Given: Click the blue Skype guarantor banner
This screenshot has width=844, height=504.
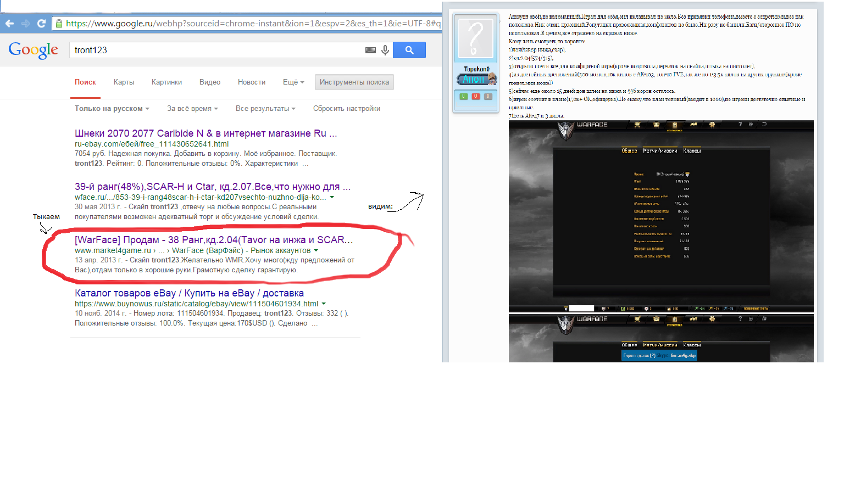Looking at the screenshot, I should 659,356.
